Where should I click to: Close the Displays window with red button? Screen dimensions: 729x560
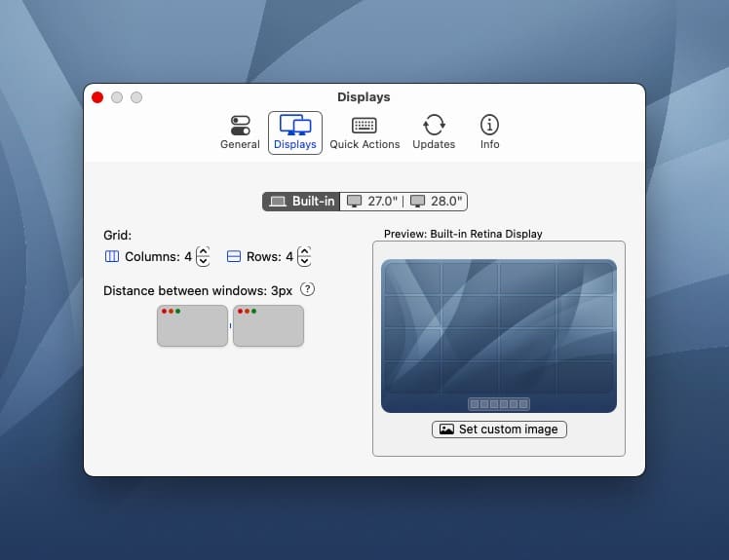[97, 97]
